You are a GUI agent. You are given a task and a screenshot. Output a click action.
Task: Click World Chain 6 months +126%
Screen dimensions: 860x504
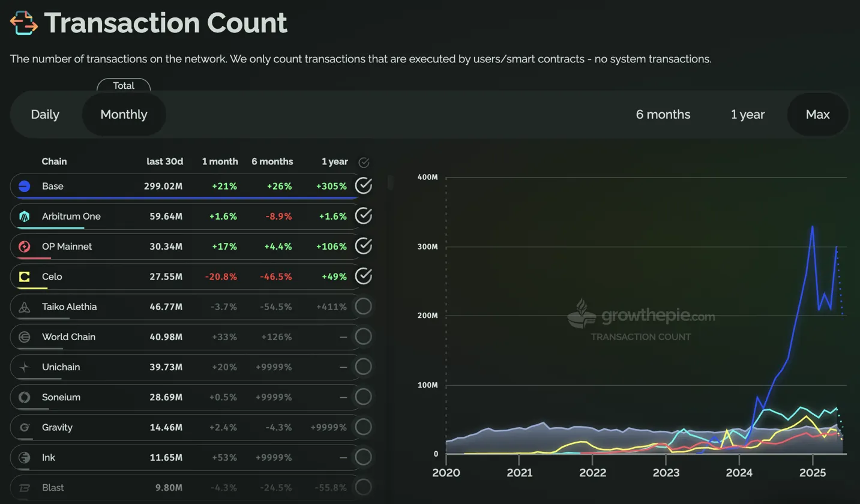click(277, 337)
